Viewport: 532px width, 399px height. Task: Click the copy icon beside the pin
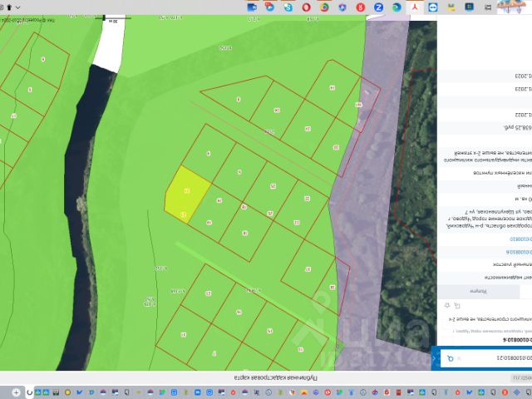coord(457,306)
